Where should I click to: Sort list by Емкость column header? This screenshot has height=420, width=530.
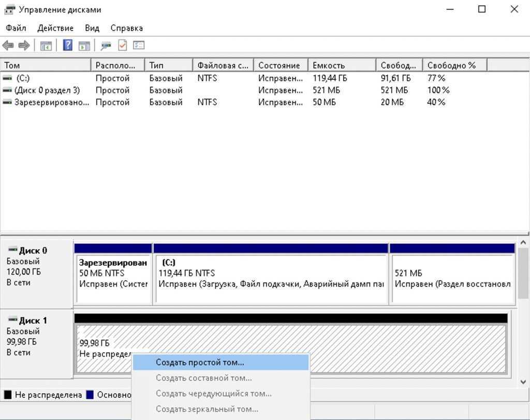[x=342, y=65]
